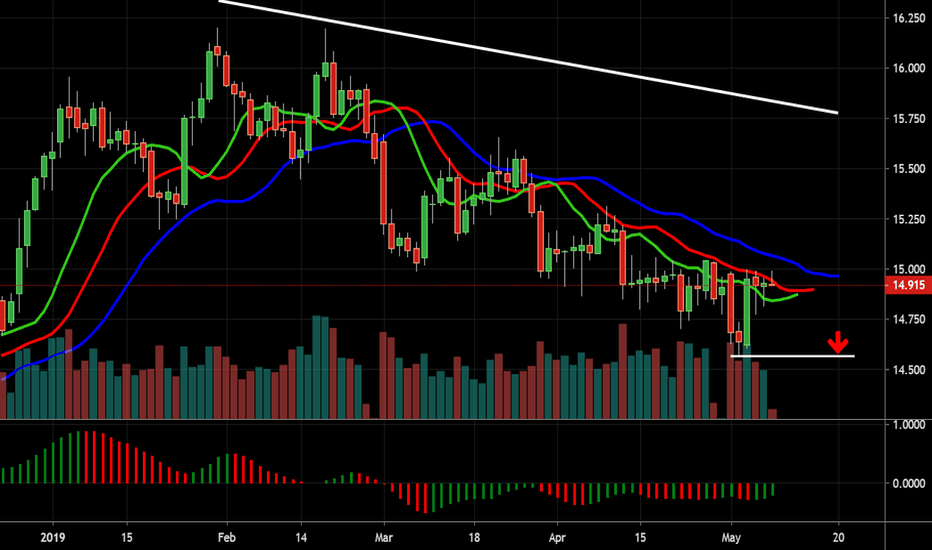Screen dimensions: 932x550
Task: Click the Feb label on time axis
Action: [226, 538]
